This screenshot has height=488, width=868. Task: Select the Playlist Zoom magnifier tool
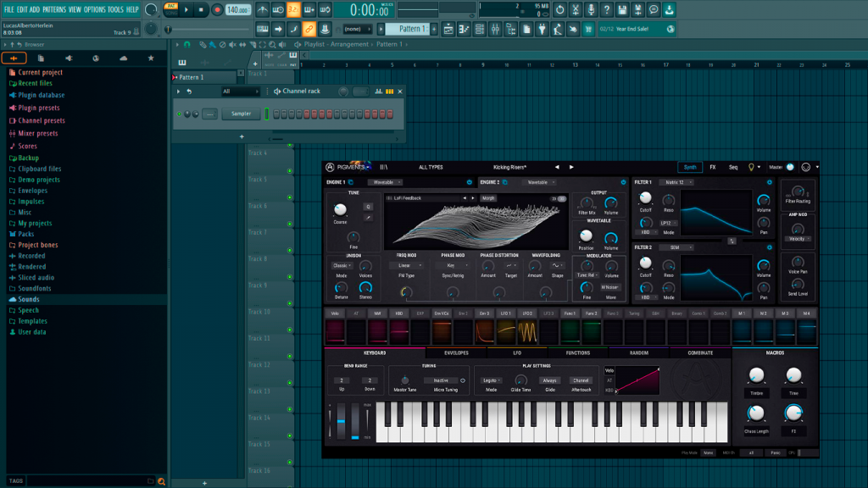pos(272,45)
